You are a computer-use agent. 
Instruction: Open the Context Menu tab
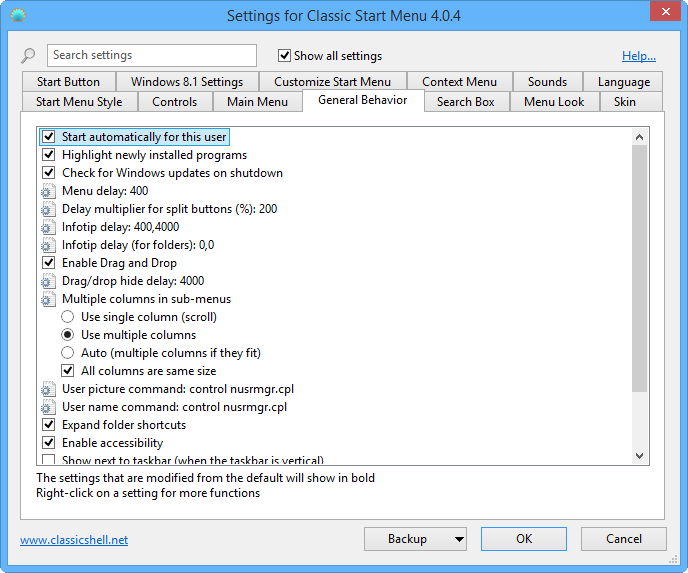pos(459,82)
